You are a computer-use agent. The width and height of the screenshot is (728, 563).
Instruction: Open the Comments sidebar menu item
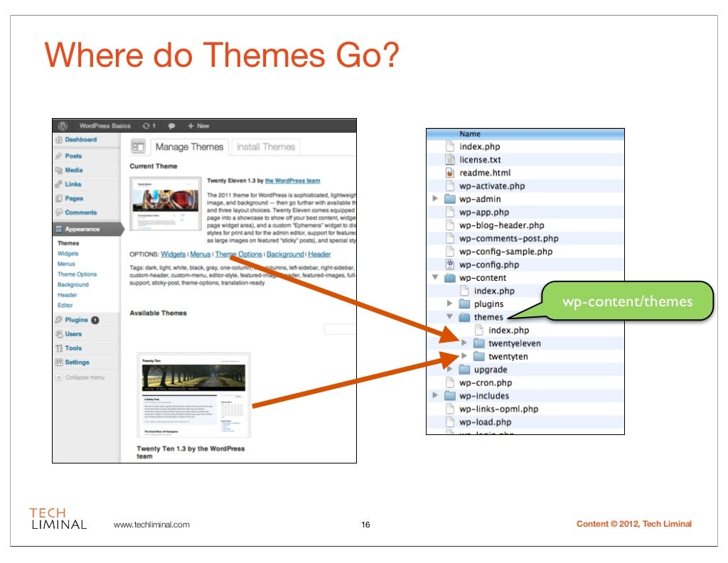pyautogui.click(x=81, y=212)
